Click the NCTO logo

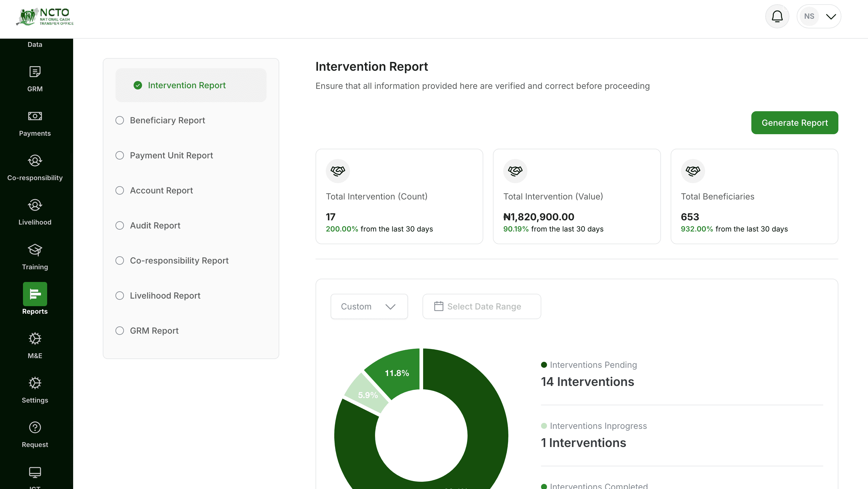coord(44,17)
